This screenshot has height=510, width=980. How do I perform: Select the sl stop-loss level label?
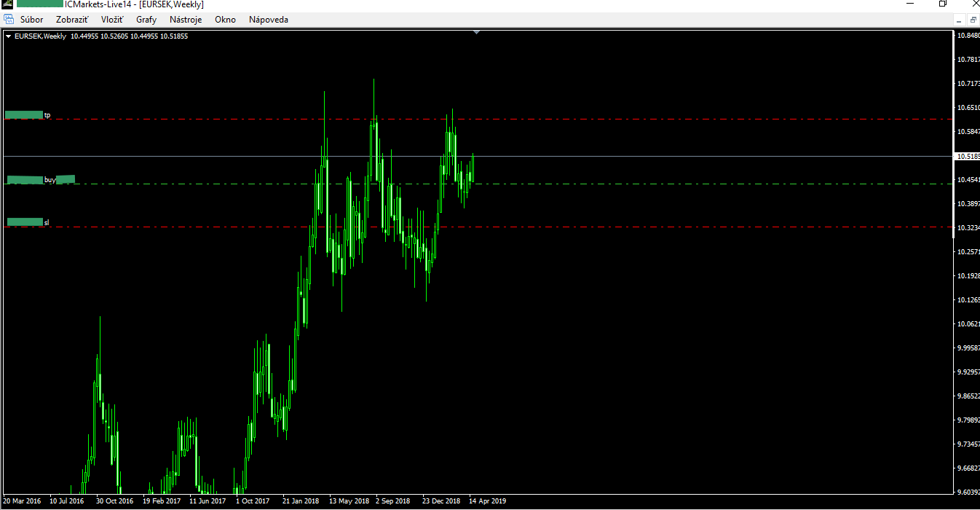pyautogui.click(x=47, y=222)
